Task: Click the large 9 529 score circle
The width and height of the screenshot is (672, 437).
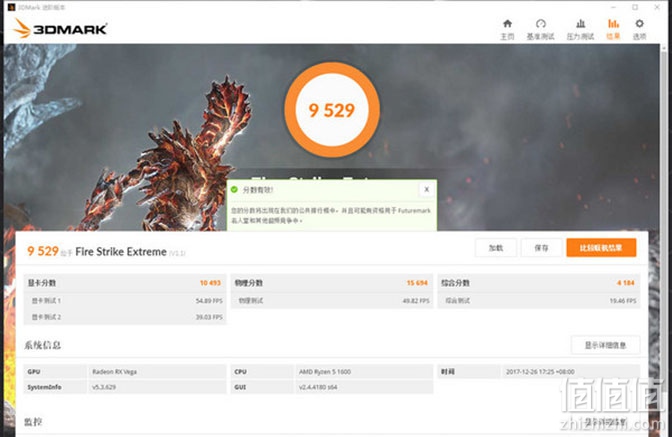Action: click(332, 110)
